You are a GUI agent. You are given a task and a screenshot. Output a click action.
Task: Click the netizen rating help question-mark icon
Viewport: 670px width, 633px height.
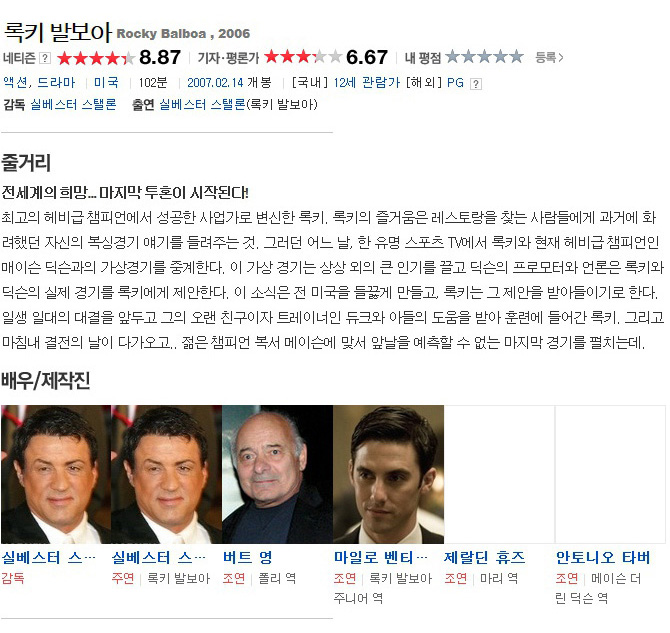point(45,58)
